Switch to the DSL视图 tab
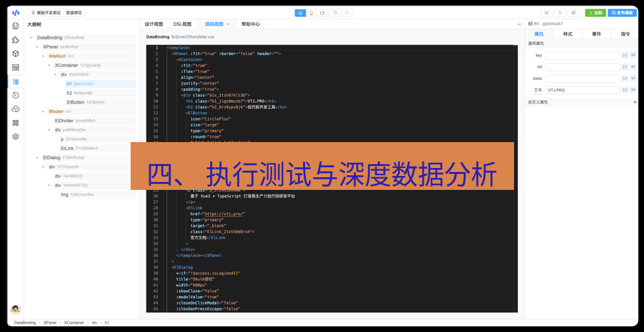644x332 pixels. point(182,25)
